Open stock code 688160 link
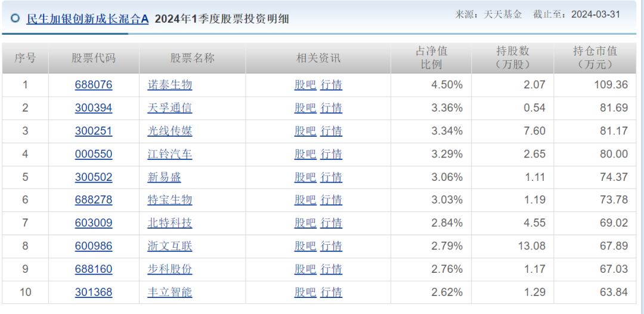Image resolution: width=644 pixels, height=314 pixels. point(94,269)
